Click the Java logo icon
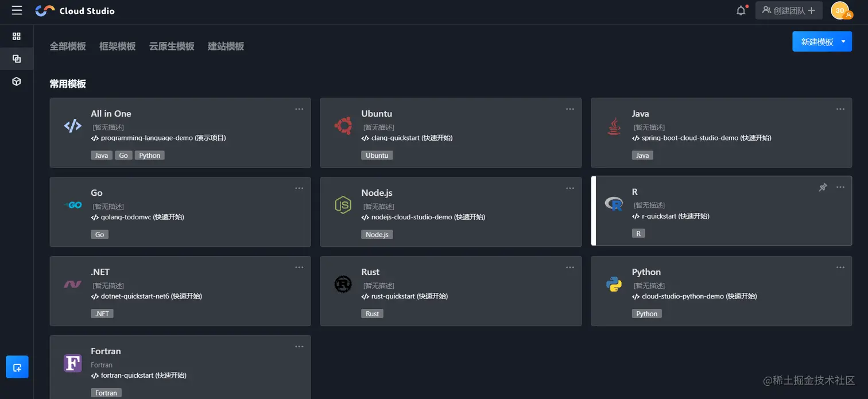 tap(614, 126)
